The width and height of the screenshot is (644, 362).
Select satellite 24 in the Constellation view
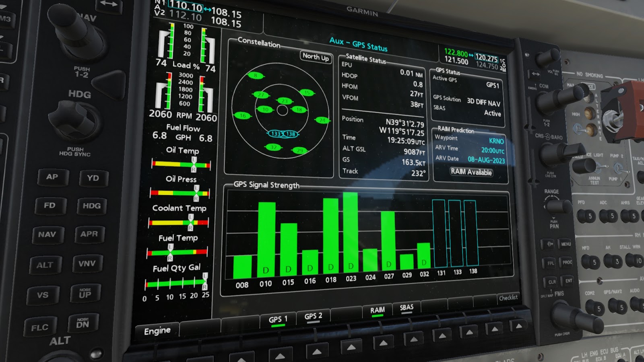point(322,120)
